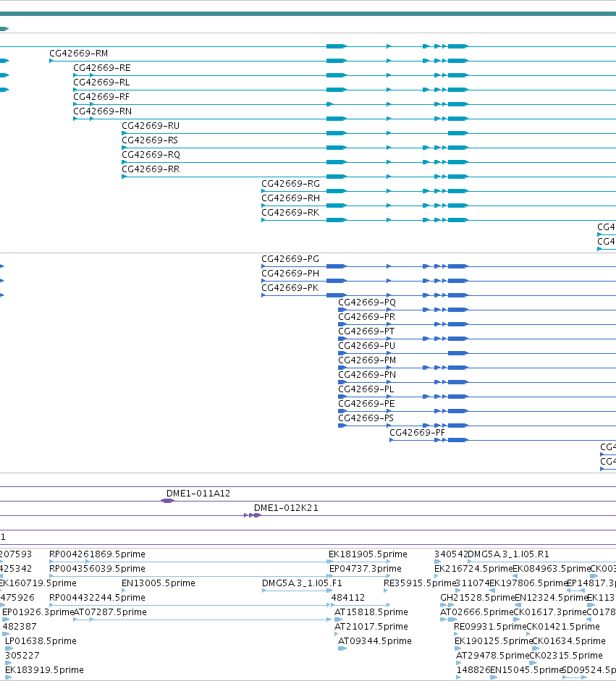Select the 484112 EST label
Image resolution: width=616 pixels, height=681 pixels.
point(348,598)
